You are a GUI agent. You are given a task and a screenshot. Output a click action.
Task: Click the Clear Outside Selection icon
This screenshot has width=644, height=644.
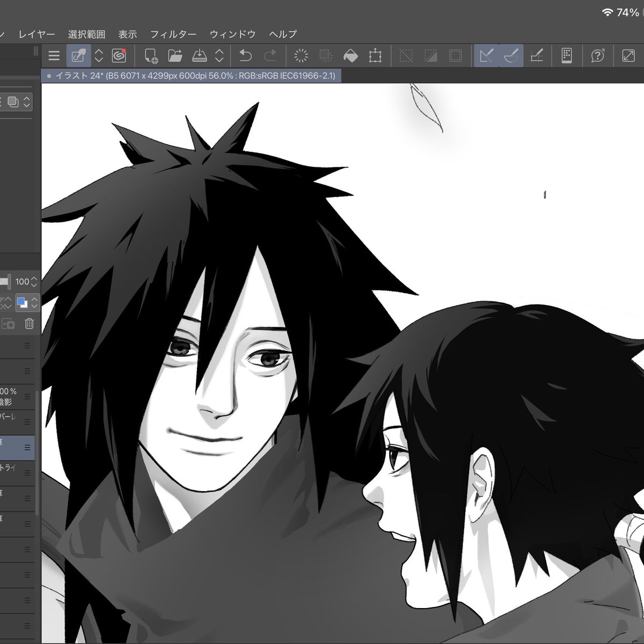(326, 56)
